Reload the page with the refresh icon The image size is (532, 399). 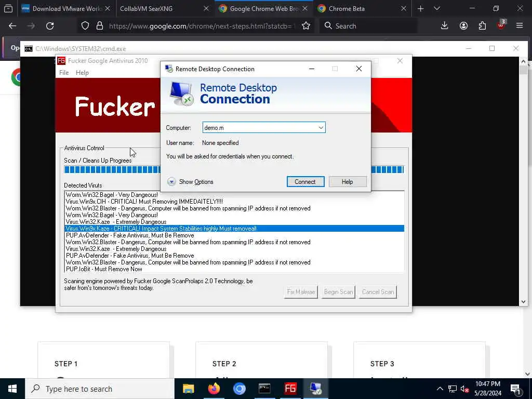tap(50, 26)
